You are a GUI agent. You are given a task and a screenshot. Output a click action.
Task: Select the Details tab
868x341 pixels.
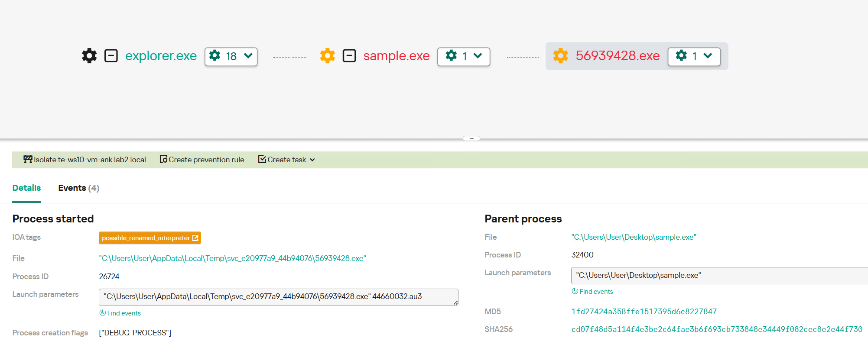(x=26, y=188)
